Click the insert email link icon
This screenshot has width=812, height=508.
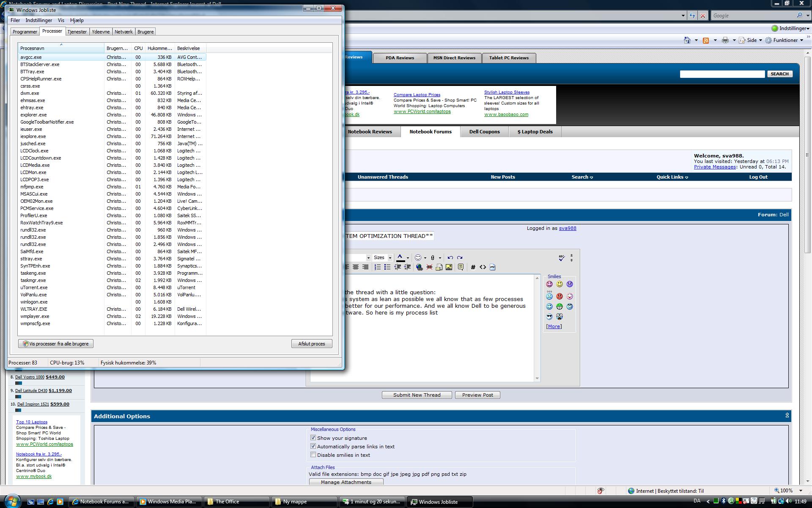point(439,267)
